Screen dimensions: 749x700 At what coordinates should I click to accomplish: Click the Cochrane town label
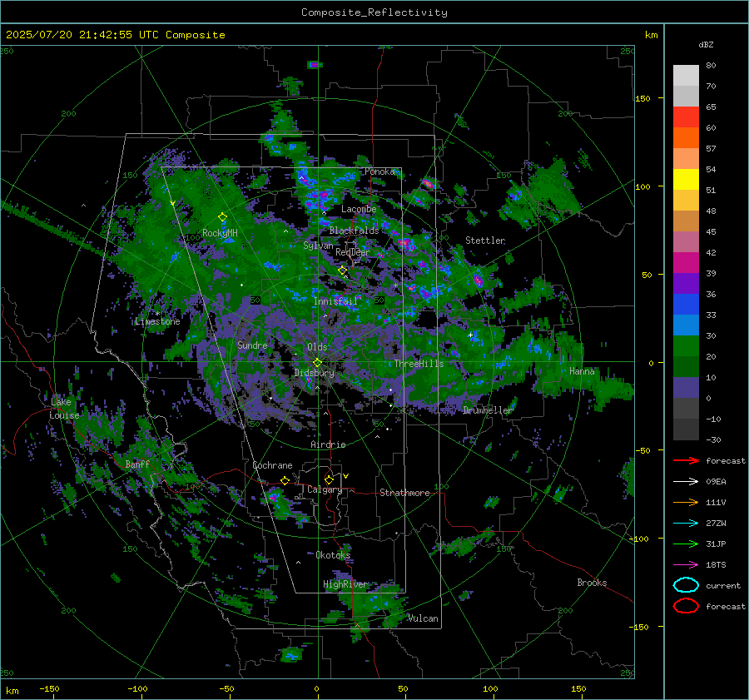point(272,465)
